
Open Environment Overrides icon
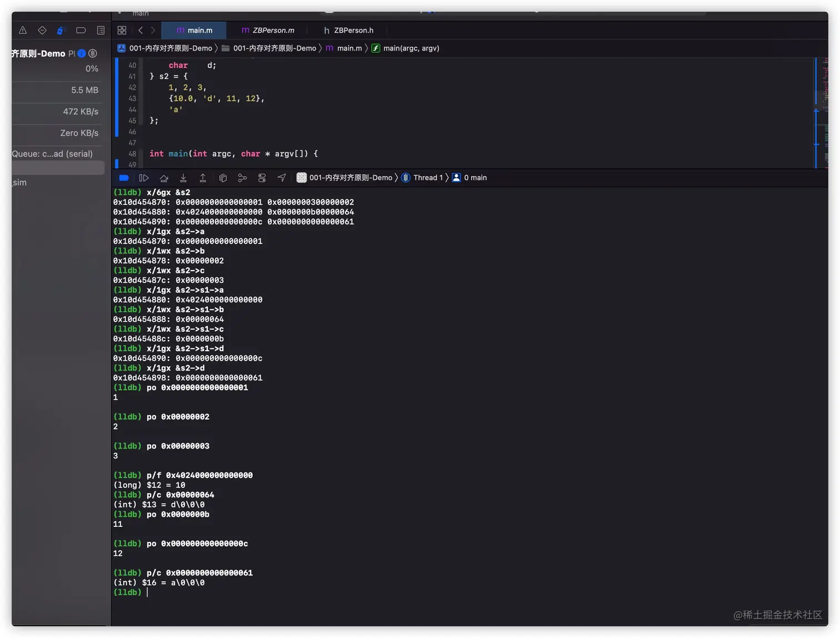pos(262,178)
